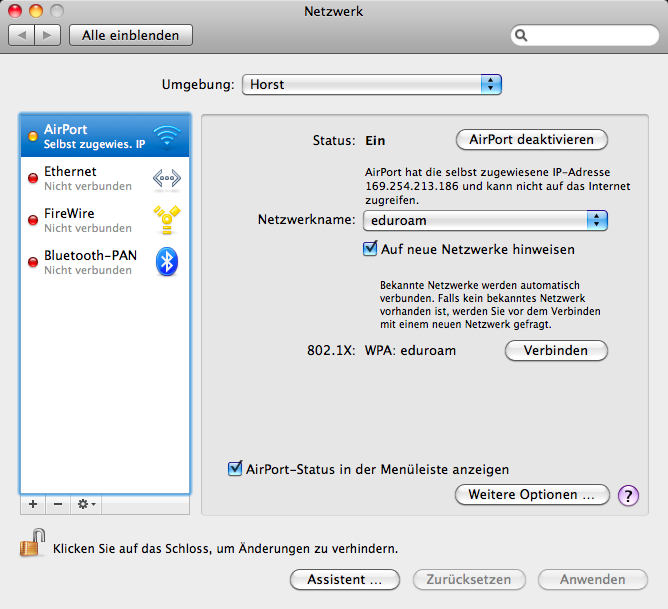The height and width of the screenshot is (609, 668).
Task: Click the lock icon to prevent changes
Action: point(32,543)
